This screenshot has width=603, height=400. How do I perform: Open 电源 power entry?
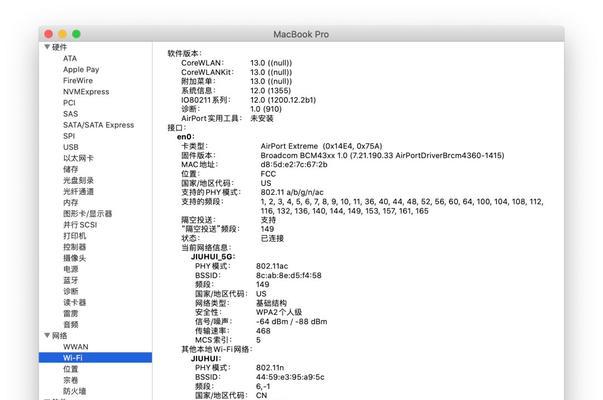(x=71, y=269)
